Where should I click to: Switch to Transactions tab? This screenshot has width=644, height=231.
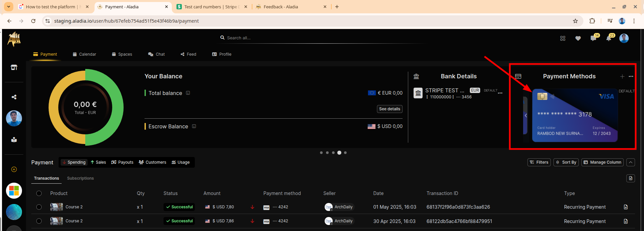pyautogui.click(x=47, y=178)
